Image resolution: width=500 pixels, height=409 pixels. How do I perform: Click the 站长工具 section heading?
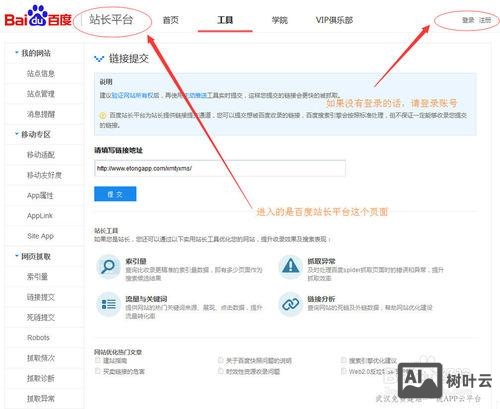click(106, 231)
